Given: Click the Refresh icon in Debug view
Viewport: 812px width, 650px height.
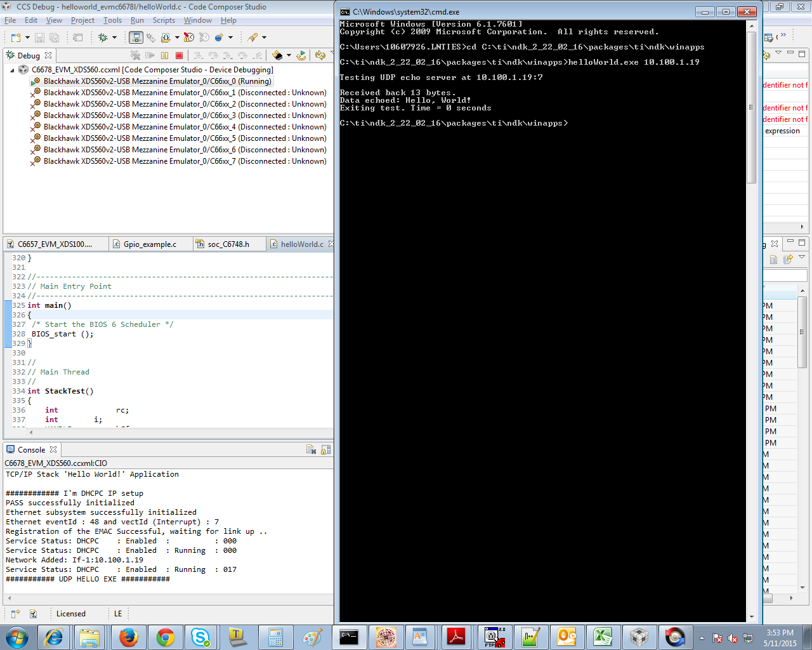Looking at the screenshot, I should pos(320,56).
